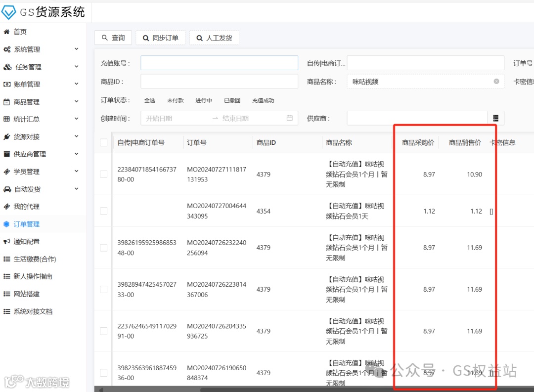This screenshot has height=392, width=534.
Task: Click the 商品管理 calendar icon
Action: pos(6,102)
